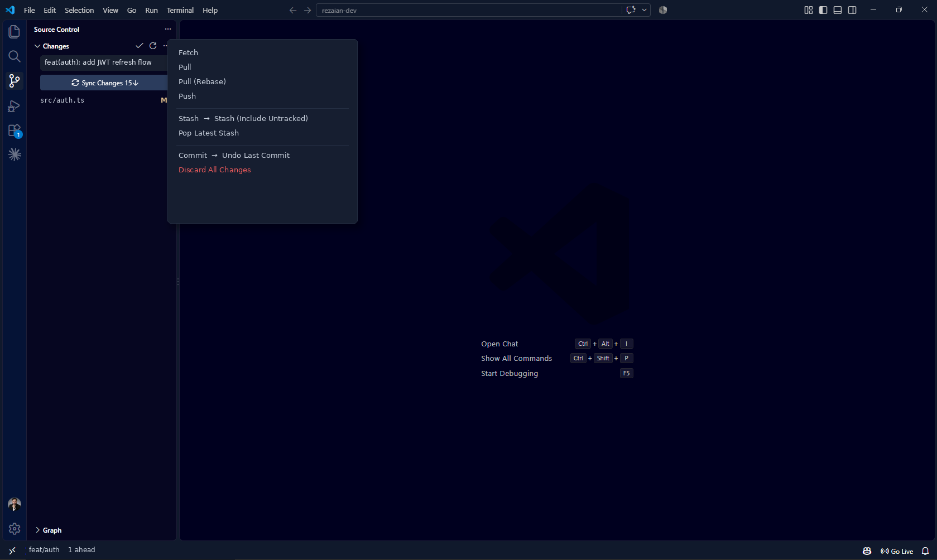Screen dimensions: 937x560
Task: Open Source Control views and more actions
Action: tap(168, 29)
